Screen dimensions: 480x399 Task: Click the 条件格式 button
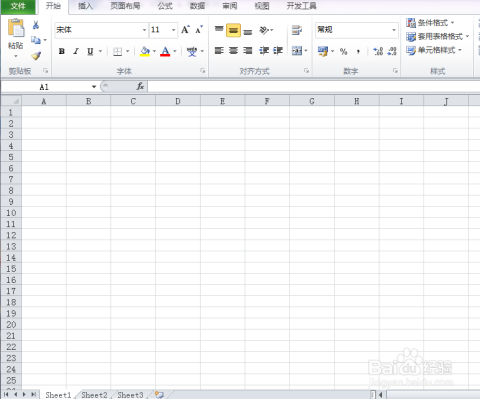tap(430, 23)
